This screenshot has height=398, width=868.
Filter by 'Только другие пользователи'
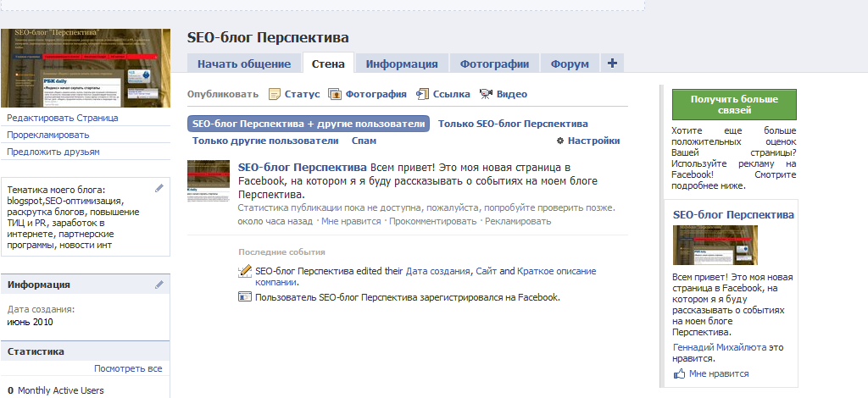click(x=265, y=141)
